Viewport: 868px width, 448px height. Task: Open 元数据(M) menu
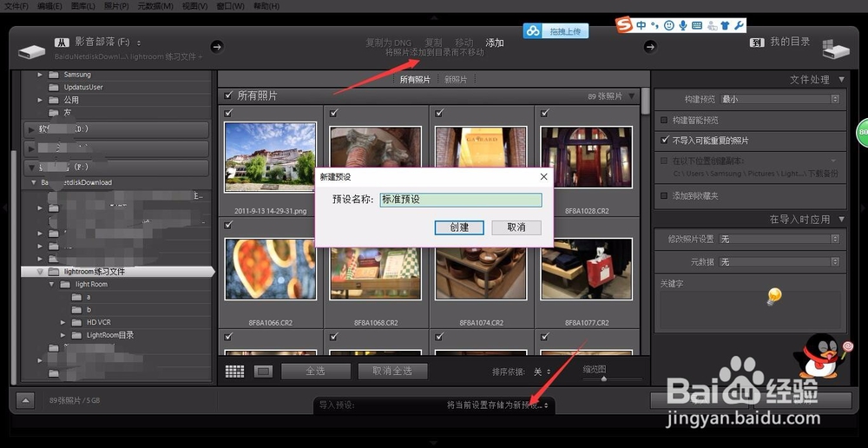155,6
